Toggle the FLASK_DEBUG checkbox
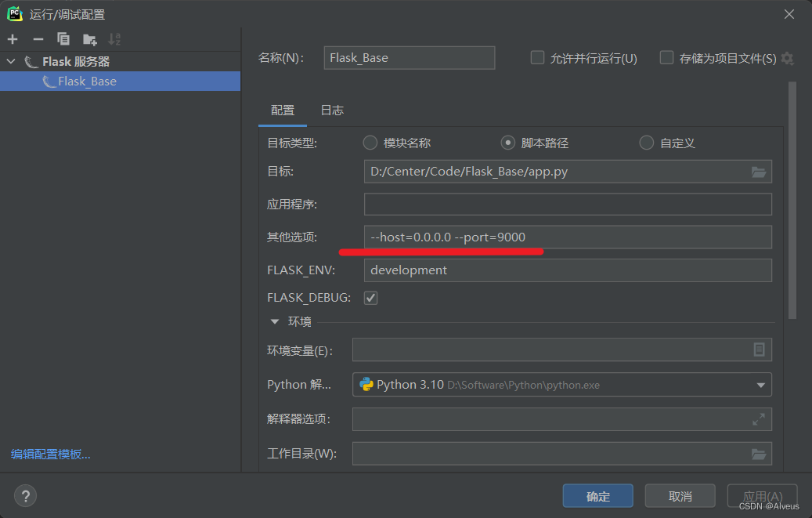Screen dimensions: 812x518 tap(371, 298)
